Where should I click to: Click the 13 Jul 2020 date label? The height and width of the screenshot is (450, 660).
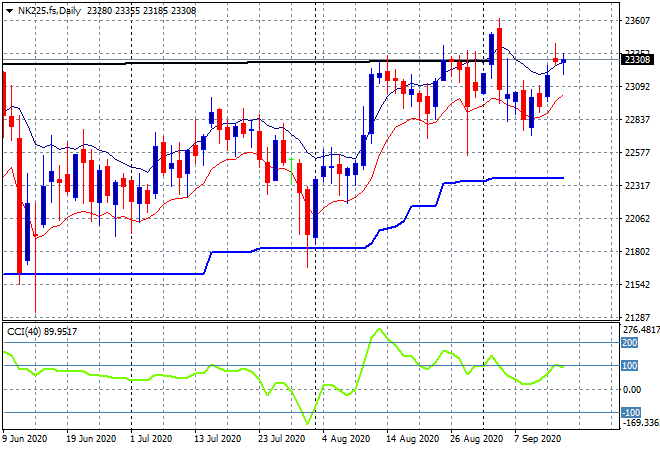point(217,439)
